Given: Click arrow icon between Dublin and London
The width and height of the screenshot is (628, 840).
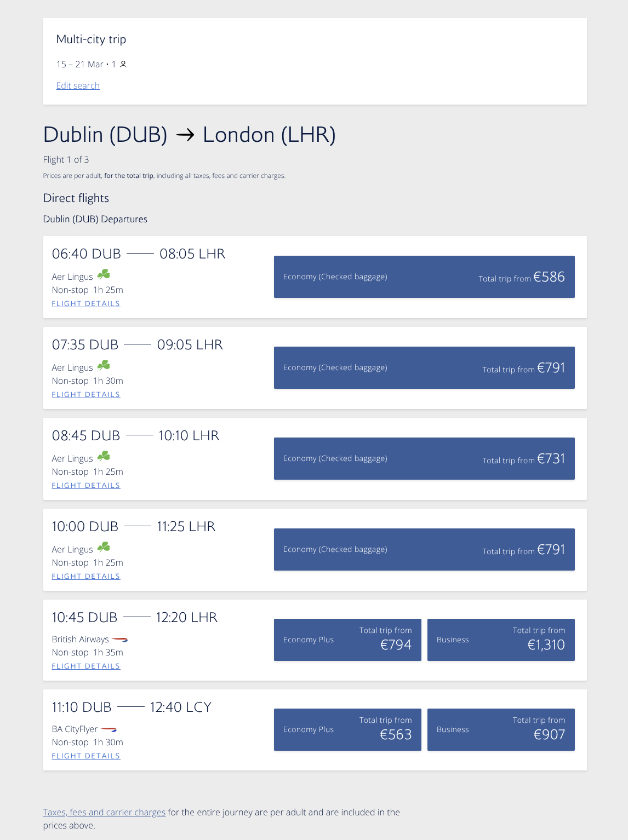Looking at the screenshot, I should point(185,135).
